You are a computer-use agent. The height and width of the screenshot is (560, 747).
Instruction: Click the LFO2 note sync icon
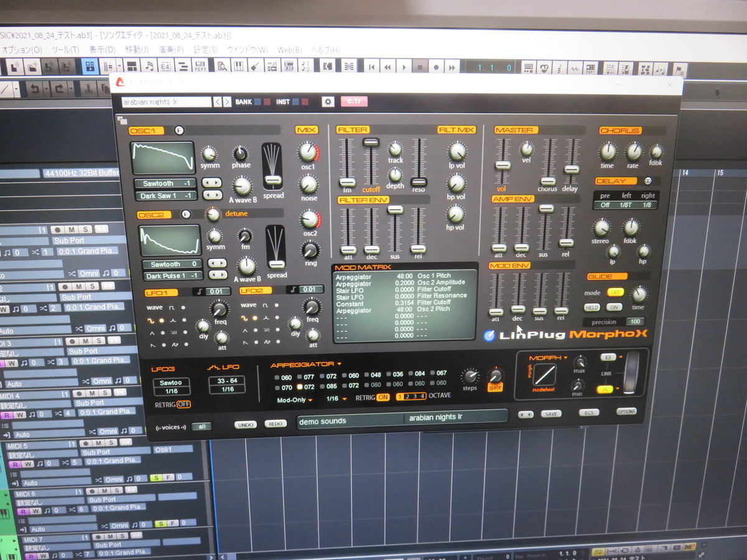293,289
